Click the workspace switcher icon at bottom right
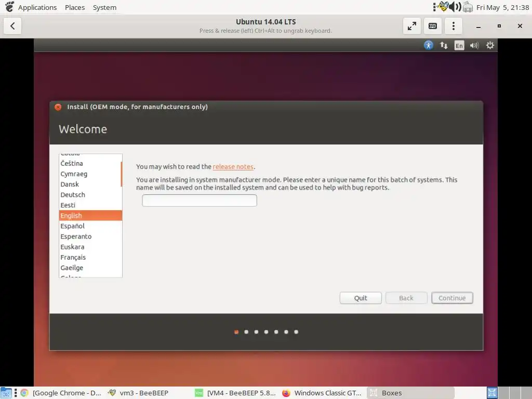The width and height of the screenshot is (532, 399). pos(492,393)
